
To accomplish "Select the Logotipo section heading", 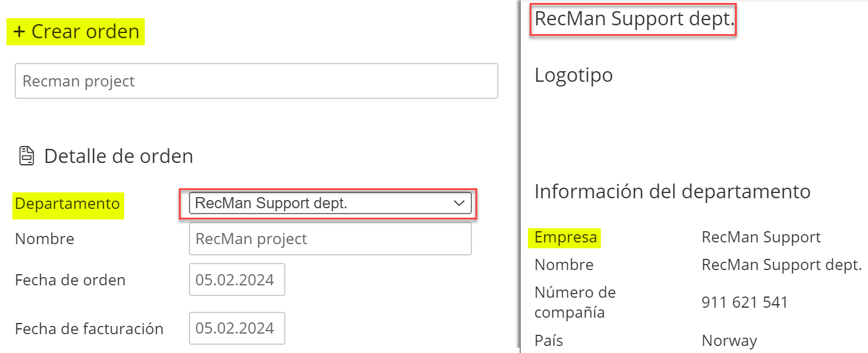I will [x=573, y=75].
